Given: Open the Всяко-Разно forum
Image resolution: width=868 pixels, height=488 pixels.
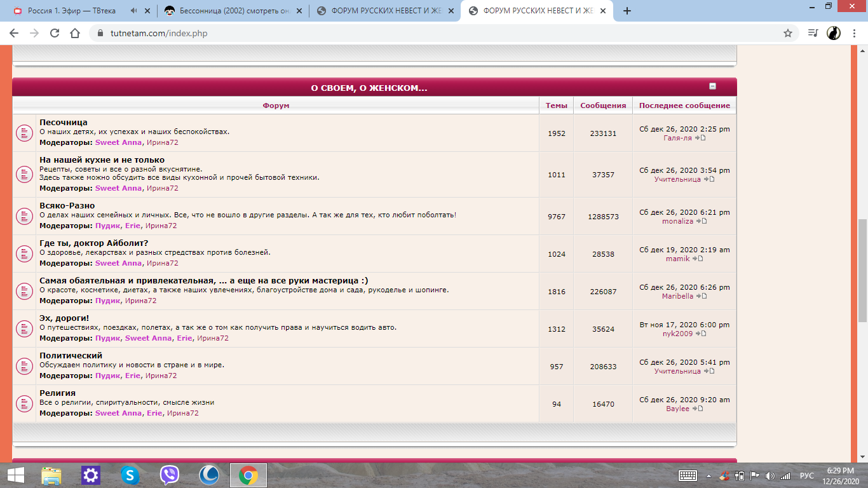Looking at the screenshot, I should pos(67,205).
